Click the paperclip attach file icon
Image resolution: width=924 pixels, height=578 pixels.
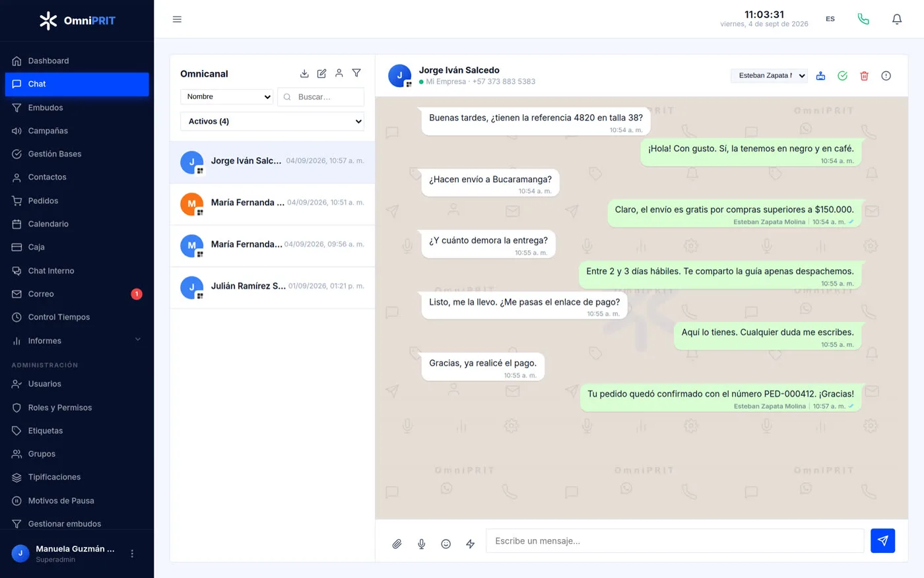397,544
